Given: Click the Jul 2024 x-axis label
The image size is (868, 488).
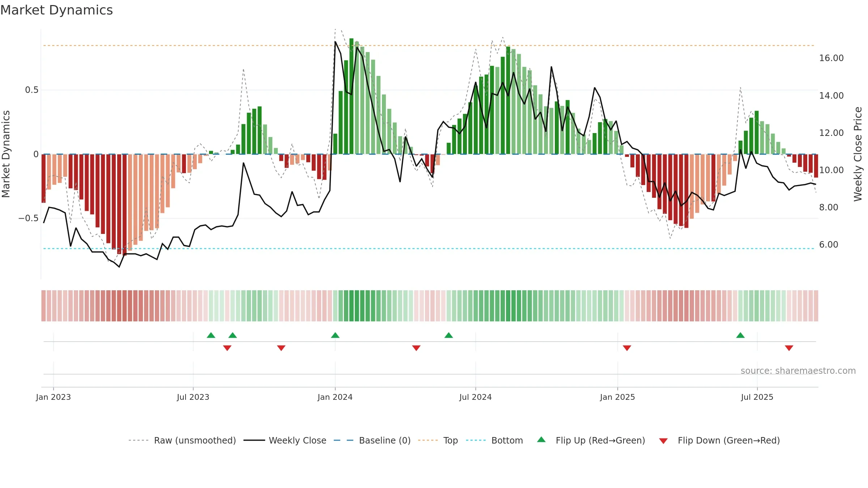Looking at the screenshot, I should coord(476,397).
